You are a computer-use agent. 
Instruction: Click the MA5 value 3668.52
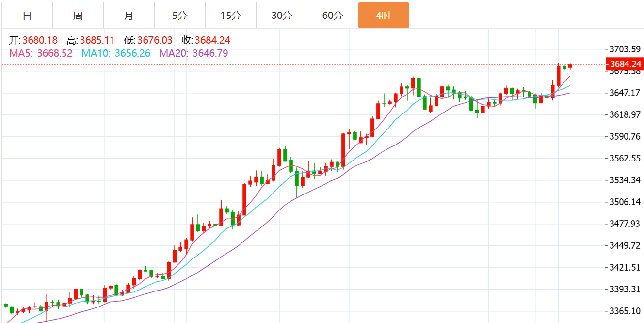(54, 53)
